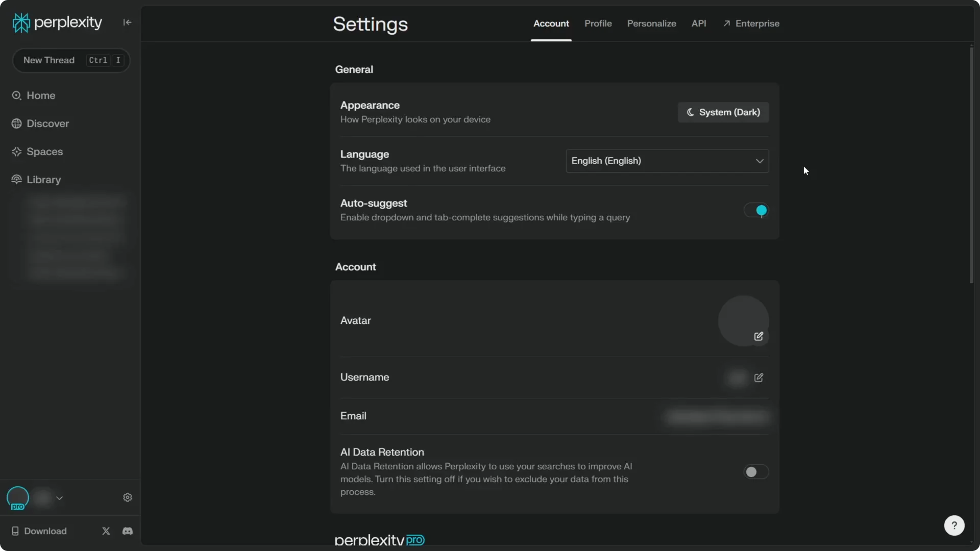Open Home from the sidebar
Image resolution: width=980 pixels, height=551 pixels.
[40, 95]
